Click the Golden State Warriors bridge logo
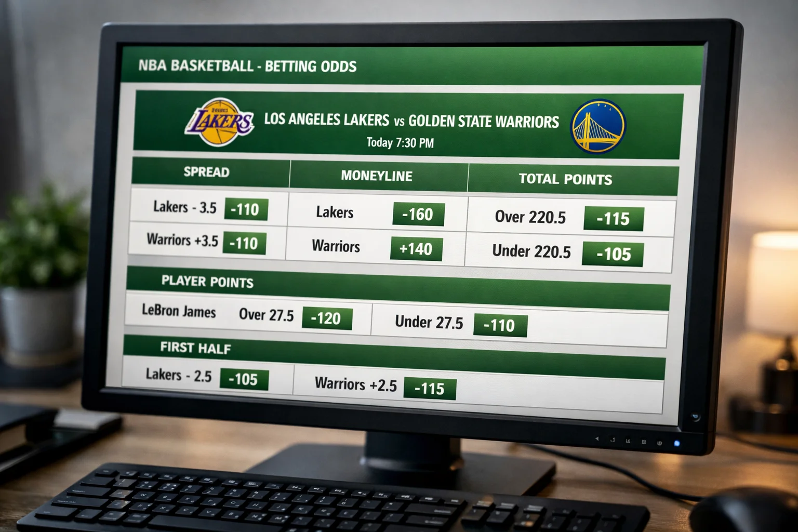 pos(598,126)
